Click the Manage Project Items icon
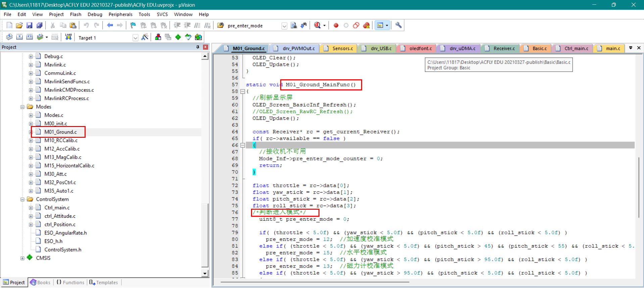This screenshot has height=288, width=644. [x=158, y=37]
